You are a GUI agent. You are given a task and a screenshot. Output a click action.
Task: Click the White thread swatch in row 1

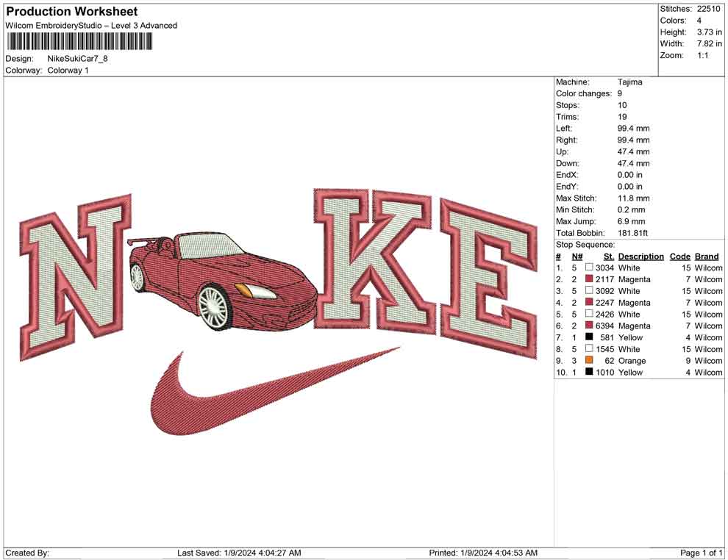pos(590,268)
